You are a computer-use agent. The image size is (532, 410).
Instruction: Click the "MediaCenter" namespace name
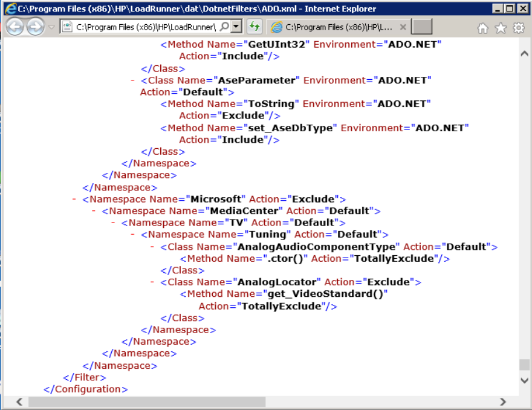point(244,211)
